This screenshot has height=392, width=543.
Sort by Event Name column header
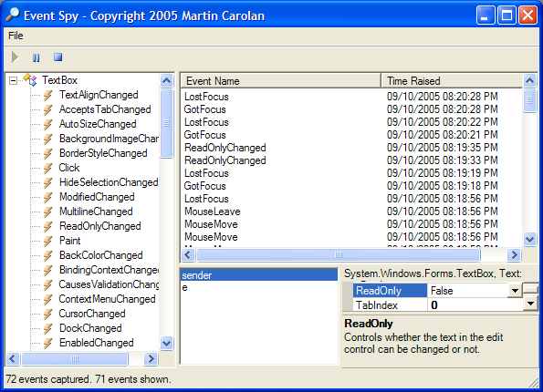[x=281, y=81]
